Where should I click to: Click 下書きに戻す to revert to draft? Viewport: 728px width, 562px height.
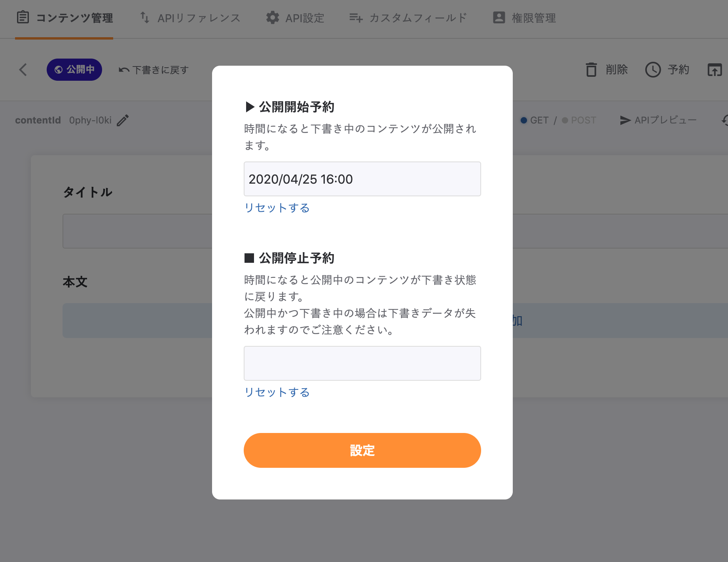[x=154, y=70]
